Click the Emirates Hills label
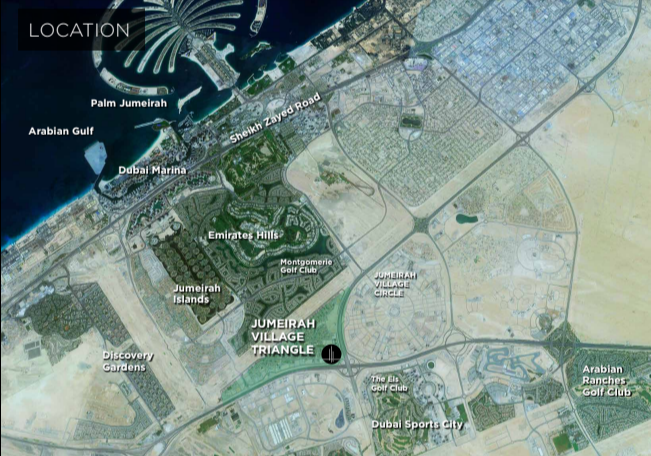This screenshot has width=651, height=456. pyautogui.click(x=243, y=235)
